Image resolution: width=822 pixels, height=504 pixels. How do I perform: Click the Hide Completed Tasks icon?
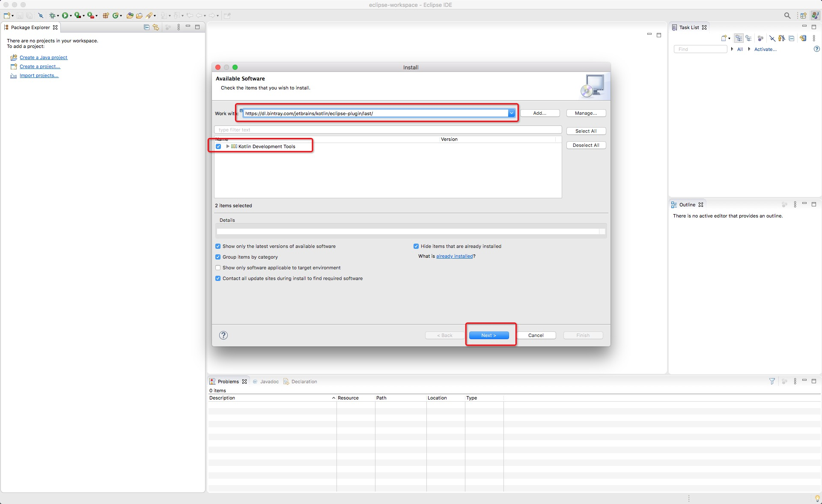772,39
